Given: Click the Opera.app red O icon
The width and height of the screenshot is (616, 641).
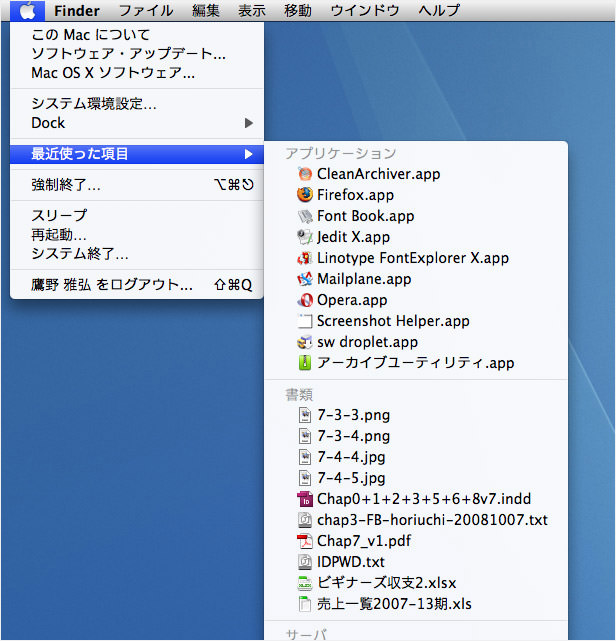Looking at the screenshot, I should point(305,300).
